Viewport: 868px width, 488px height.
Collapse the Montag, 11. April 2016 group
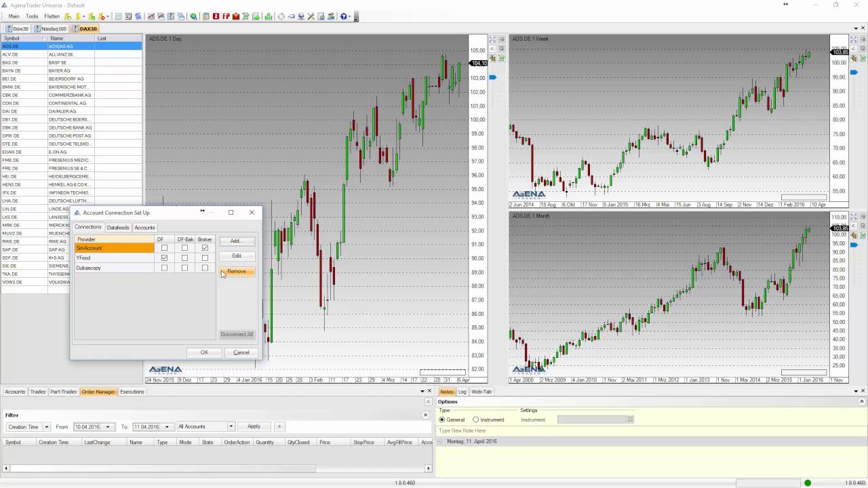439,441
